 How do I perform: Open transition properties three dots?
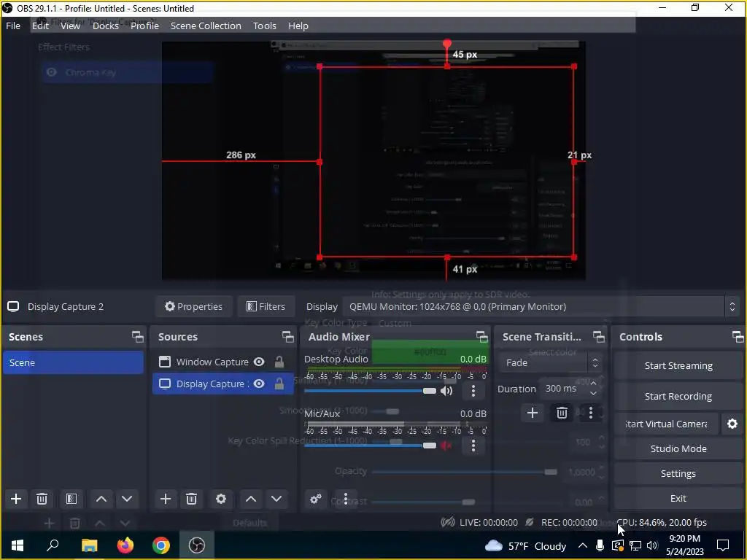pos(591,413)
